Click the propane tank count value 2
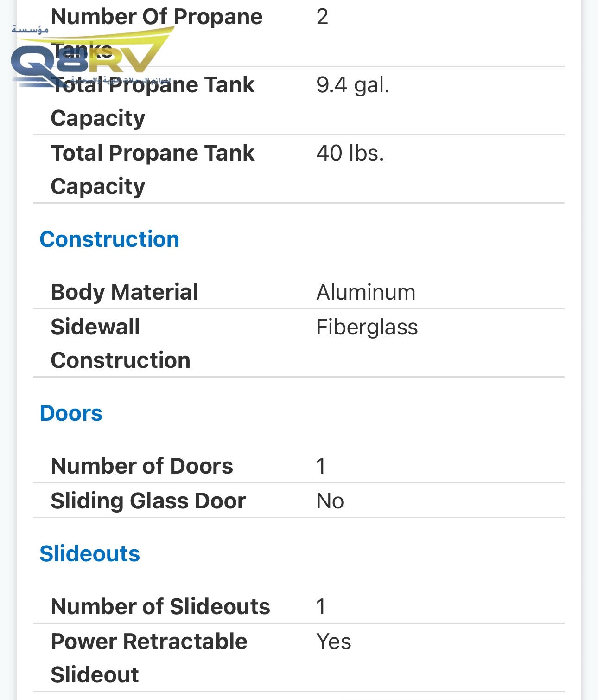The height and width of the screenshot is (700, 598). (x=322, y=17)
